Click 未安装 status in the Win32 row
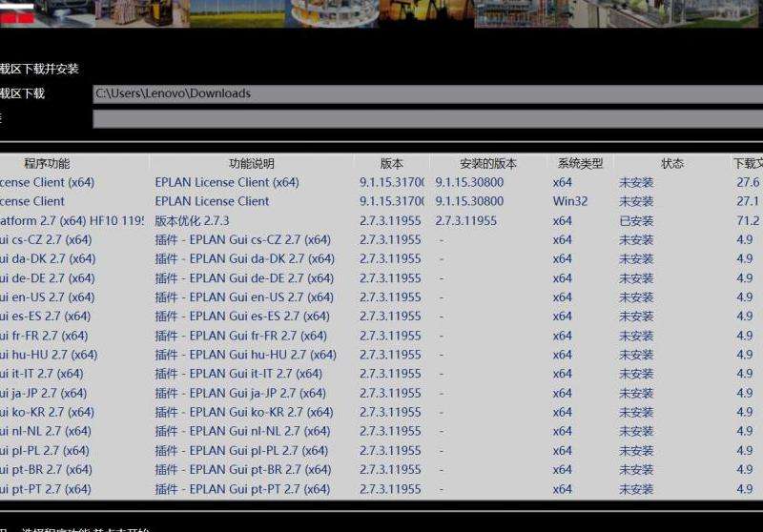Image resolution: width=763 pixels, height=532 pixels. coord(636,201)
